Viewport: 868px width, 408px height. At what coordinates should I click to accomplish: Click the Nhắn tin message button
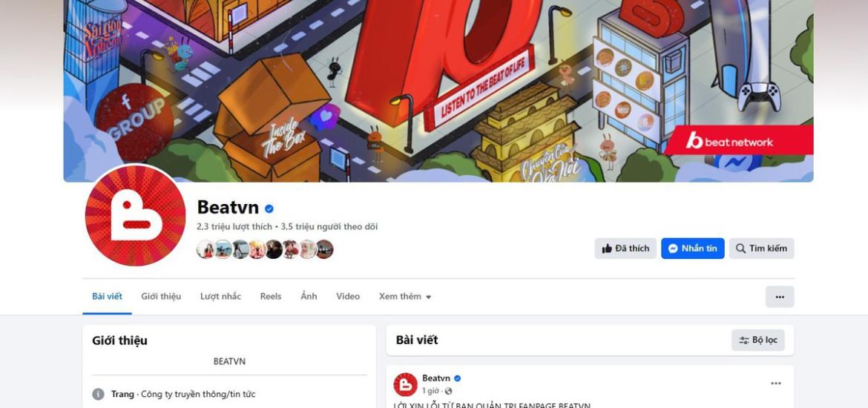pos(692,249)
